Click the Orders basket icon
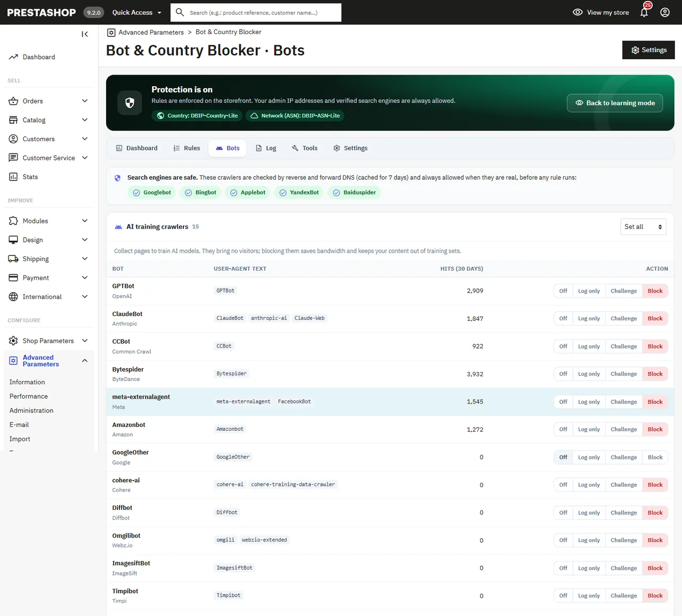 click(13, 101)
